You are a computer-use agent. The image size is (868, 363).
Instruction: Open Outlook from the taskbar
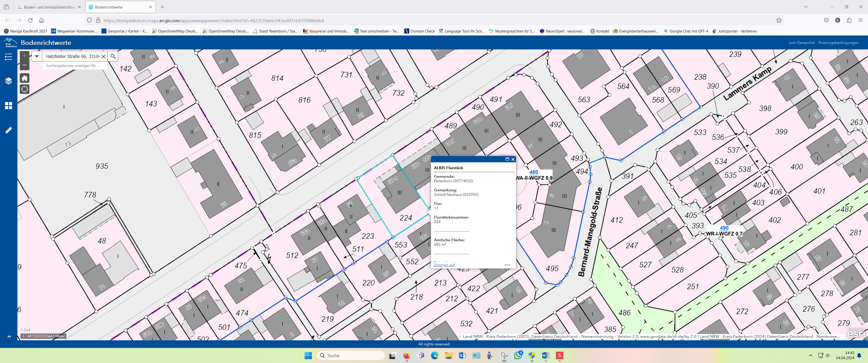[462, 355]
